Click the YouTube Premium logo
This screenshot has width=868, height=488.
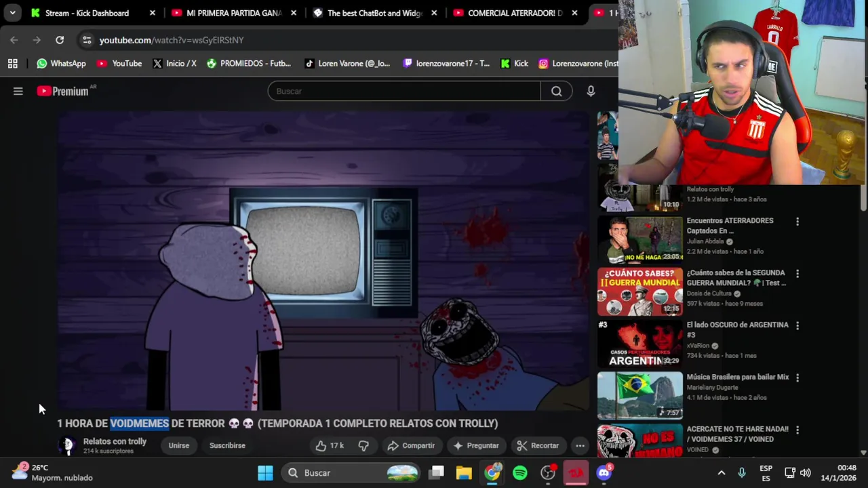pyautogui.click(x=63, y=91)
